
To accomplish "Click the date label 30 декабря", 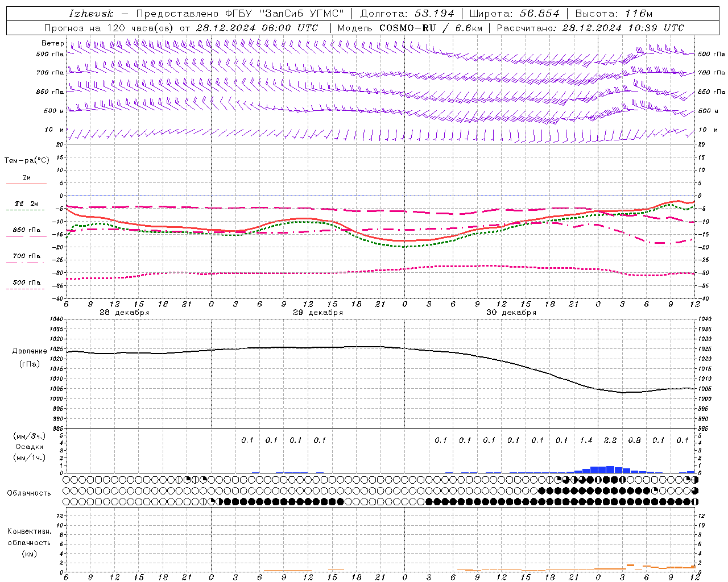I will (511, 313).
